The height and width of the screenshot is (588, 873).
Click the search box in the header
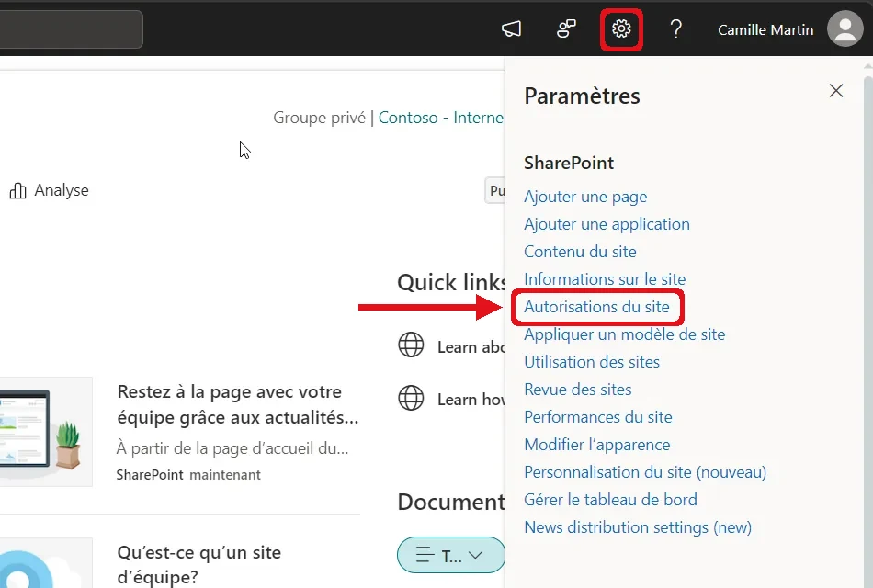72,29
